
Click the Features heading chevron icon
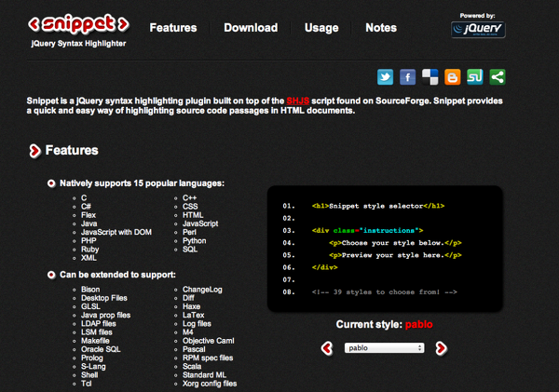coord(35,151)
